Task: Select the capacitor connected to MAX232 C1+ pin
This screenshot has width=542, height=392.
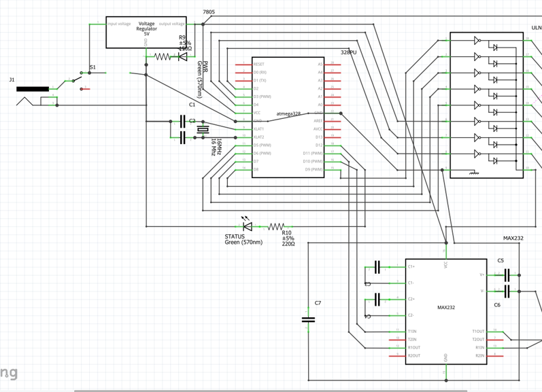Action: tap(377, 267)
